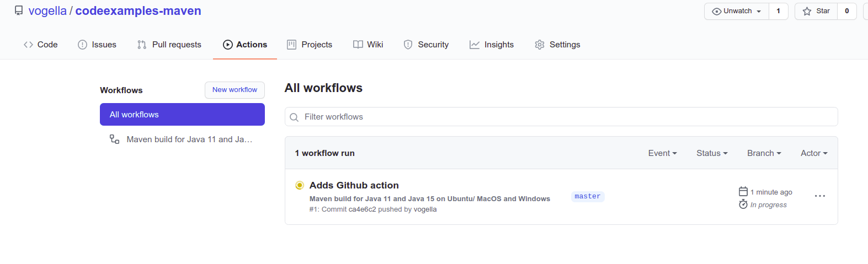This screenshot has width=868, height=264.
Task: Toggle the Unwatch eye button
Action: 737,11
